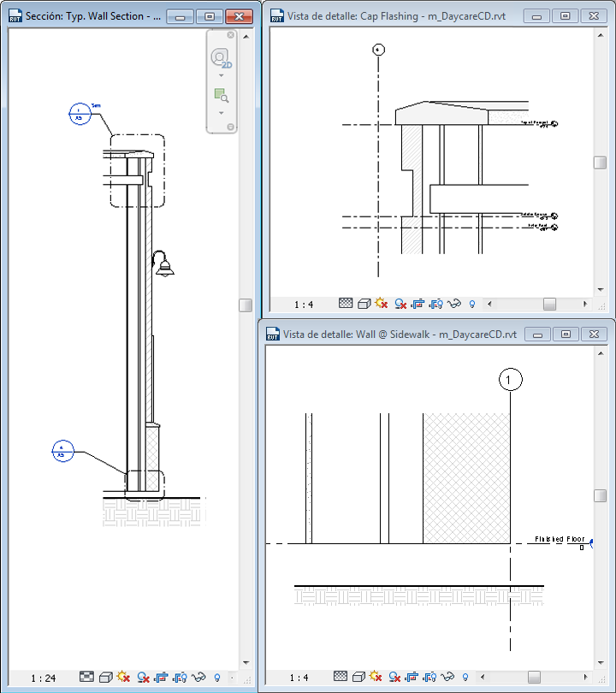This screenshot has width=616, height=693.
Task: Click the grid bubble at top of the Cap Flashing view
Action: 378,50
